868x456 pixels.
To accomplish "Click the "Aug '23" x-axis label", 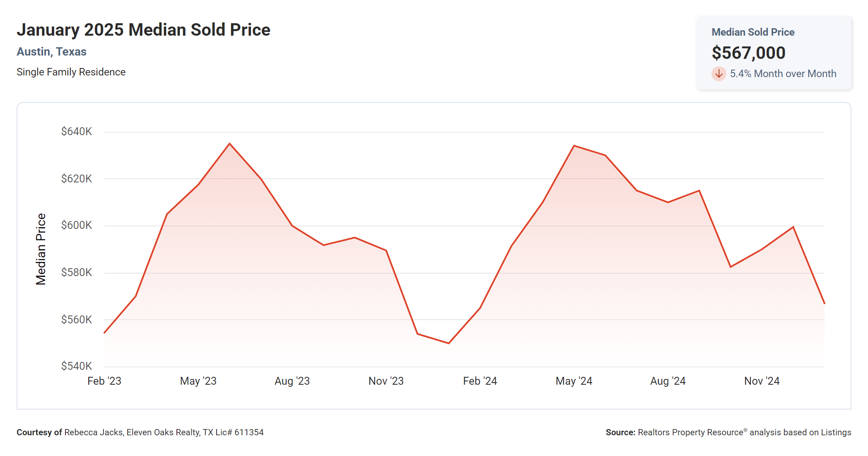I will point(292,381).
